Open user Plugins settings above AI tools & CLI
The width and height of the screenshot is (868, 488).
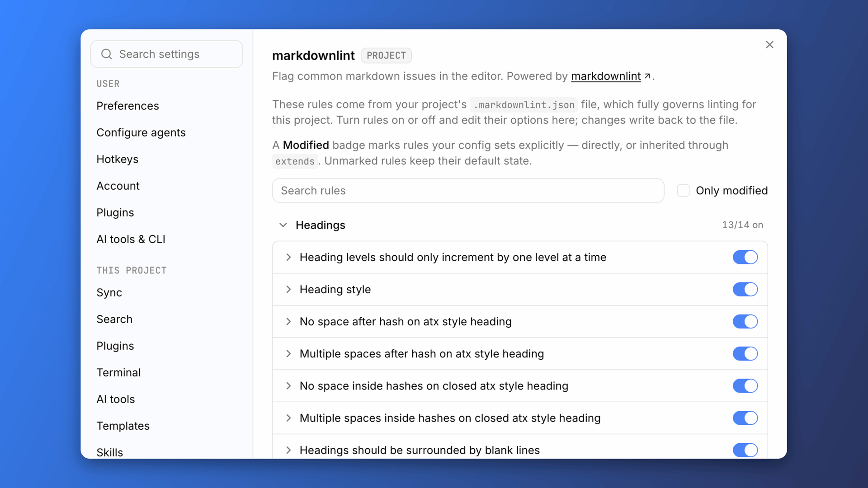tap(115, 212)
